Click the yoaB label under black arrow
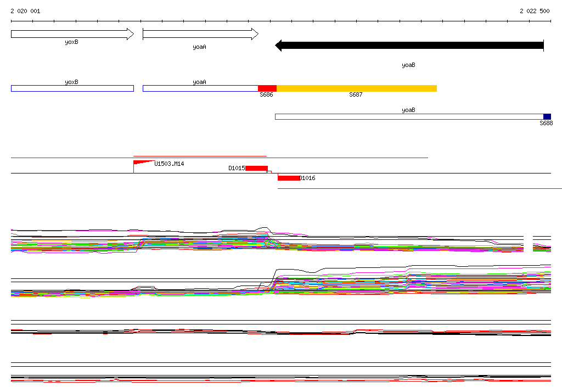Screen dimensions: 562x392 point(408,65)
